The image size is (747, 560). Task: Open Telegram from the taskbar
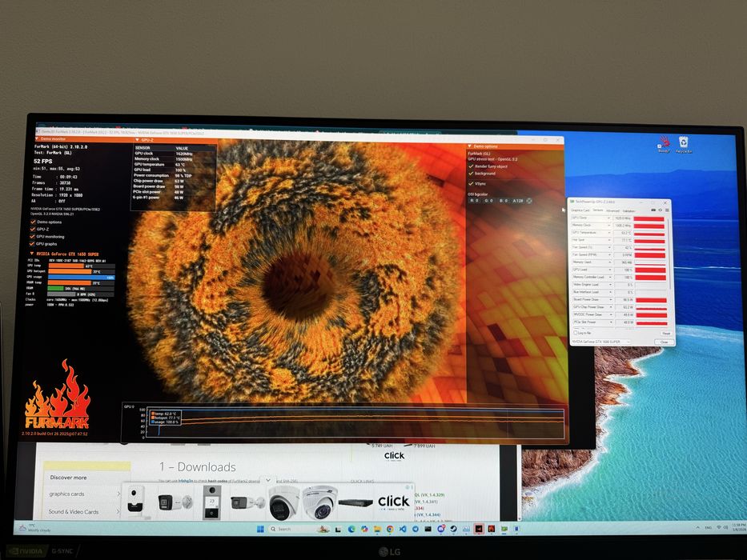416,529
